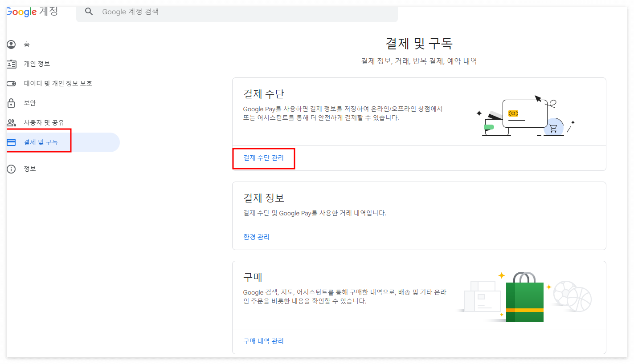634x364 pixels.
Task: Click the 결제 및 구독 card icon
Action: tap(11, 142)
